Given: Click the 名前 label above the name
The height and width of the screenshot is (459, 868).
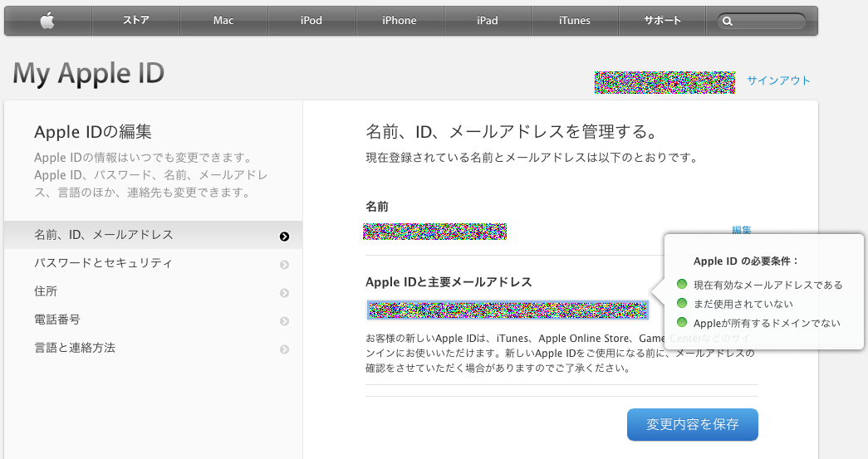Looking at the screenshot, I should pyautogui.click(x=377, y=207).
